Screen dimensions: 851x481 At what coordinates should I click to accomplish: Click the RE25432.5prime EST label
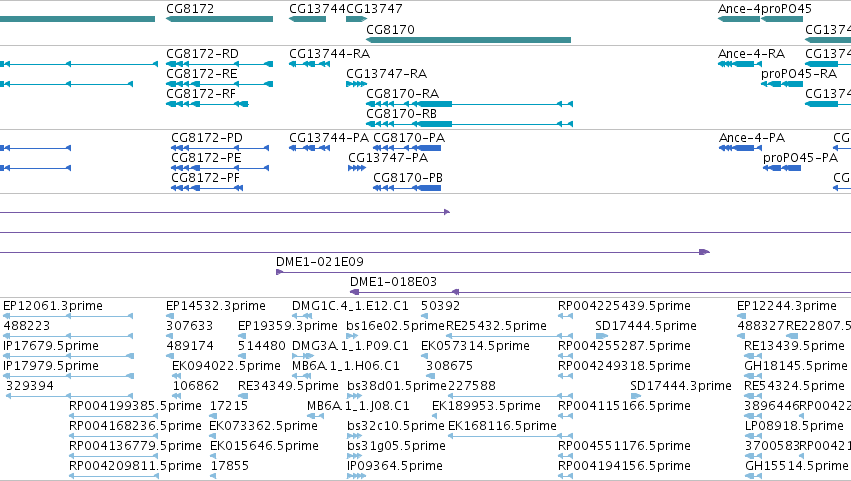coord(496,326)
